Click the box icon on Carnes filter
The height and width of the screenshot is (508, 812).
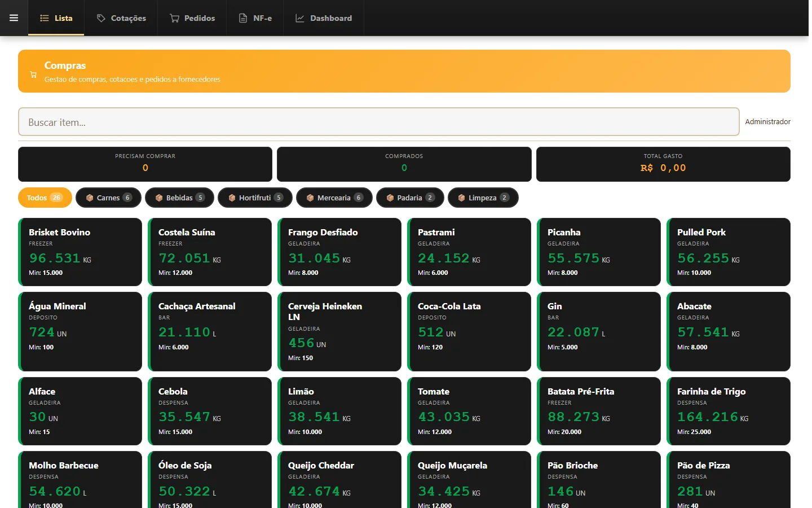pyautogui.click(x=90, y=198)
